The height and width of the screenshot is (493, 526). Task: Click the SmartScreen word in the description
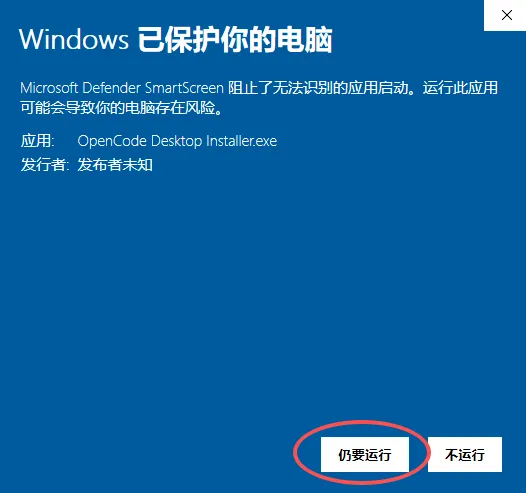click(184, 88)
